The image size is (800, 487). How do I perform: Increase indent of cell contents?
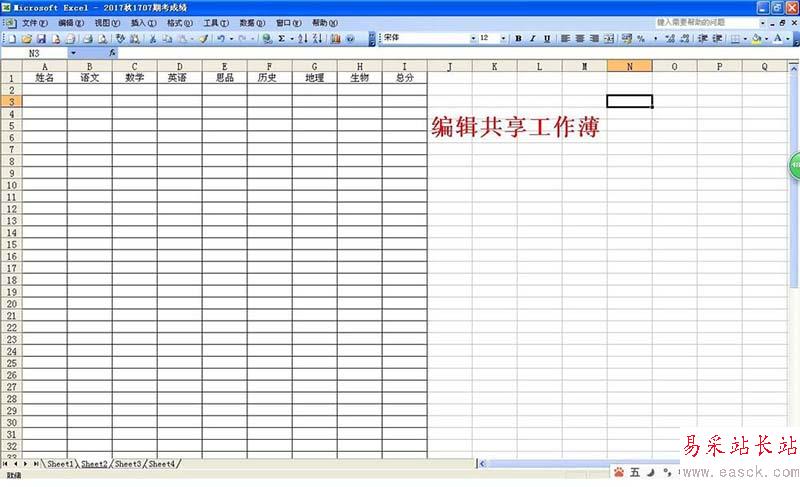pyautogui.click(x=717, y=38)
